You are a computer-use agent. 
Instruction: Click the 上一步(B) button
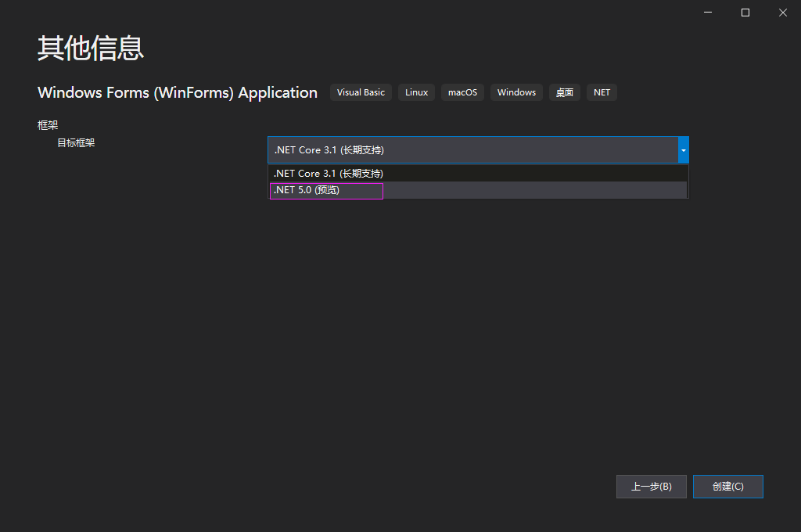pyautogui.click(x=651, y=486)
